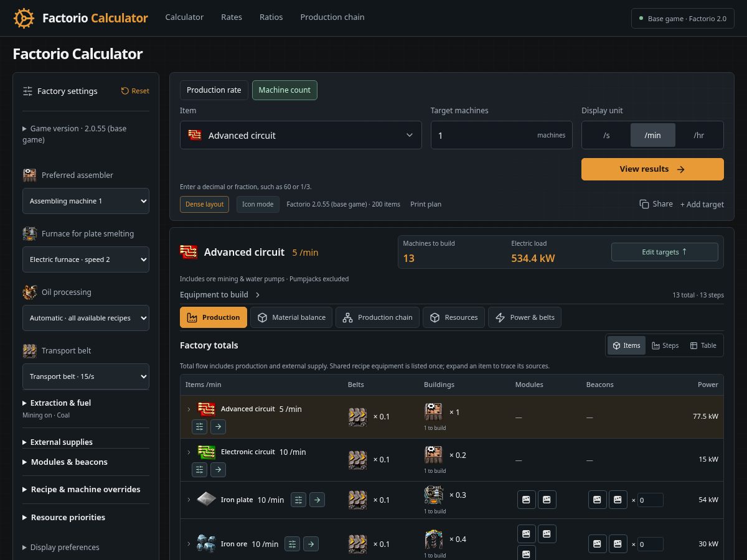The height and width of the screenshot is (560, 747).
Task: Click the belt icon in Advanced circuit row
Action: [x=357, y=416]
